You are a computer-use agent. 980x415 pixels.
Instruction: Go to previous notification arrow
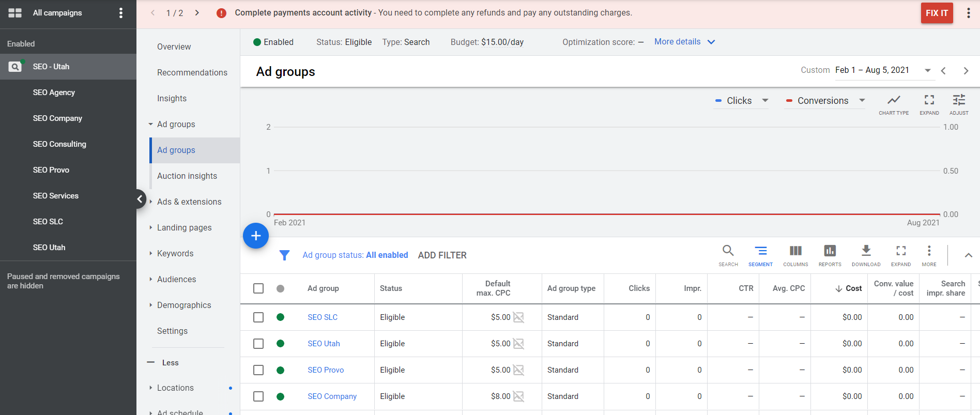pyautogui.click(x=153, y=13)
